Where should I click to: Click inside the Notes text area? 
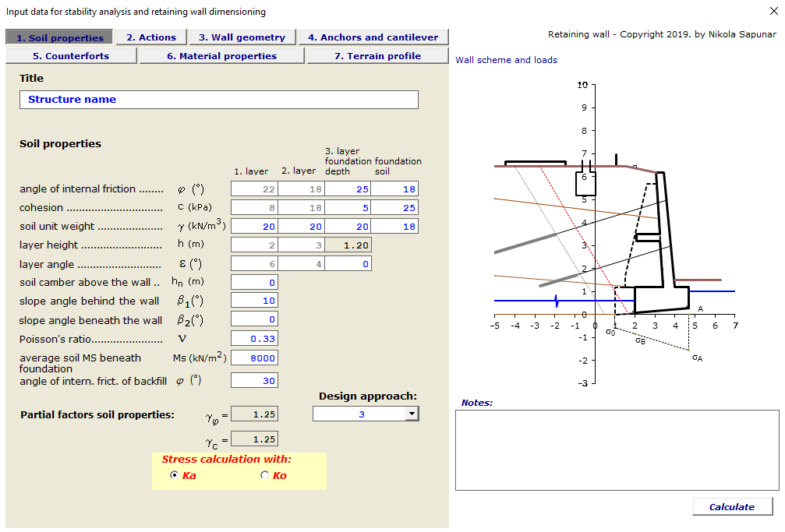[x=616, y=448]
